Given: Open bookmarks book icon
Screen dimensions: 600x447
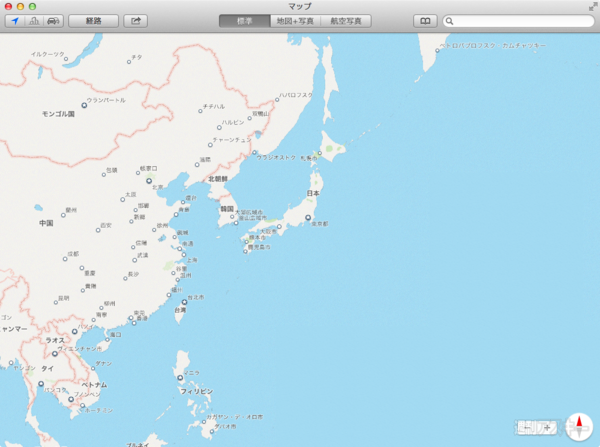Looking at the screenshot, I should click(x=425, y=21).
